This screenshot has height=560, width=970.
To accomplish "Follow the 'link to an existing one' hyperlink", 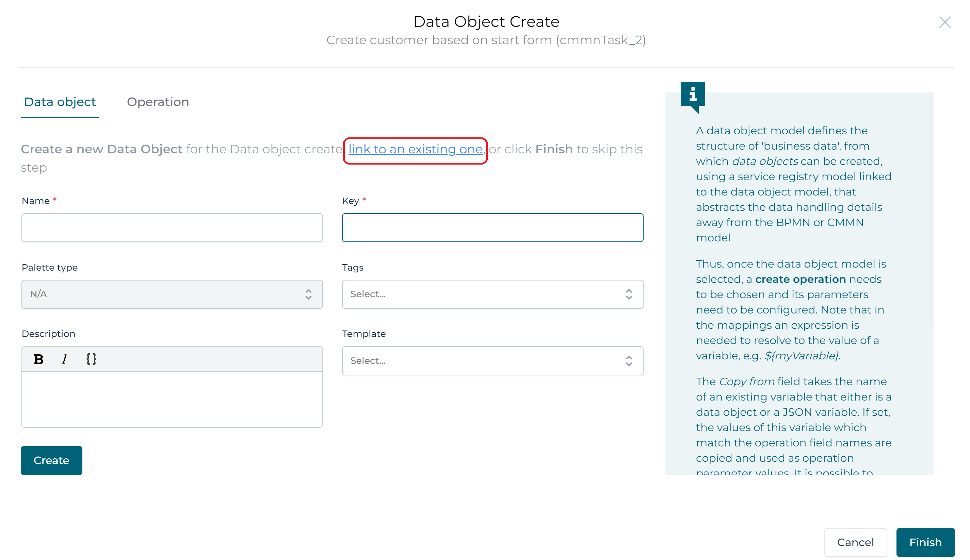I will [x=415, y=149].
